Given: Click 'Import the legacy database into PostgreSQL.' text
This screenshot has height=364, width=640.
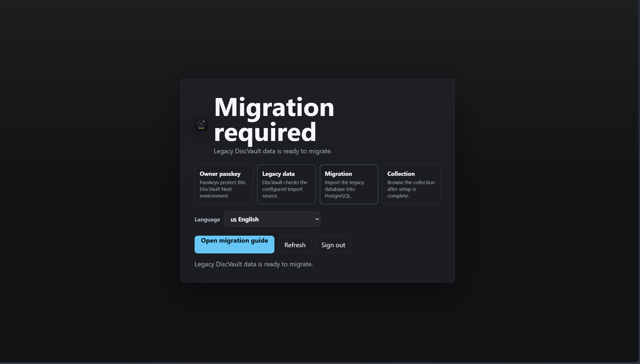Looking at the screenshot, I should click(344, 189).
